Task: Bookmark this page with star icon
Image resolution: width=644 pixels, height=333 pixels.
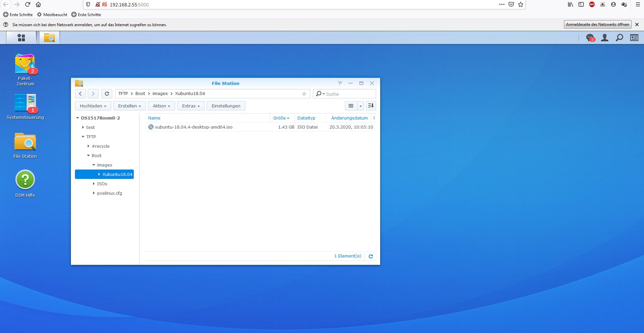Action: [521, 4]
